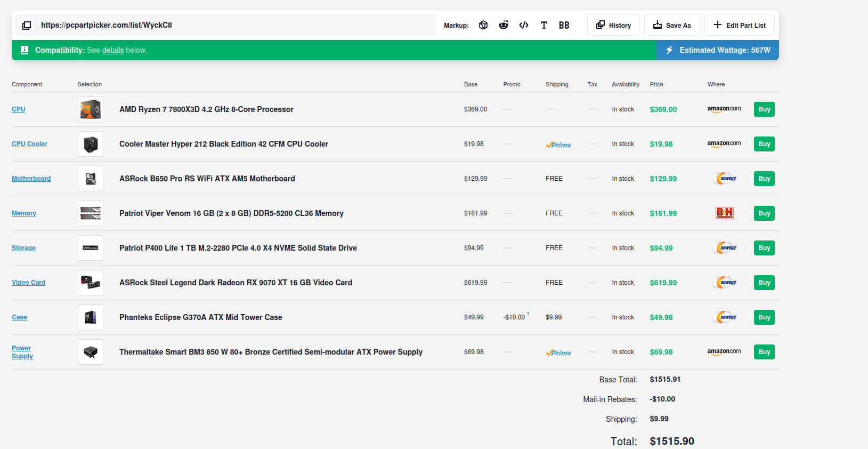The height and width of the screenshot is (449, 868).
Task: Click the copy URL icon beside the list link
Action: pyautogui.click(x=27, y=25)
